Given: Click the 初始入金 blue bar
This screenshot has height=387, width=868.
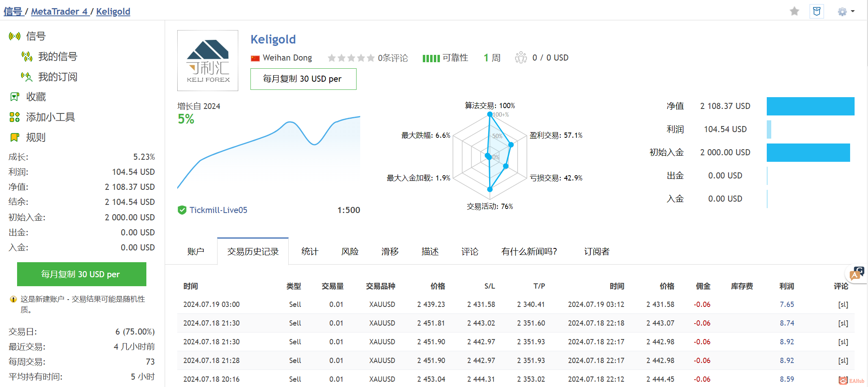Looking at the screenshot, I should (x=808, y=152).
